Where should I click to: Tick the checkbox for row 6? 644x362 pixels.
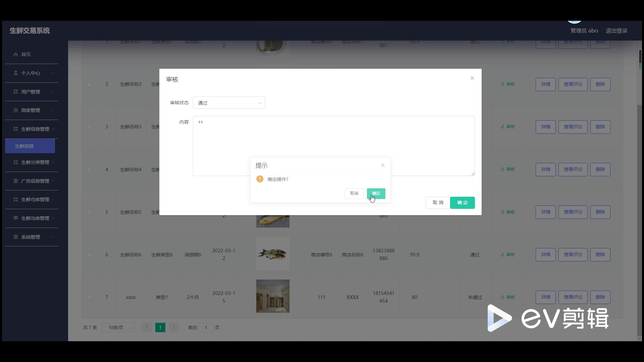[x=90, y=255]
